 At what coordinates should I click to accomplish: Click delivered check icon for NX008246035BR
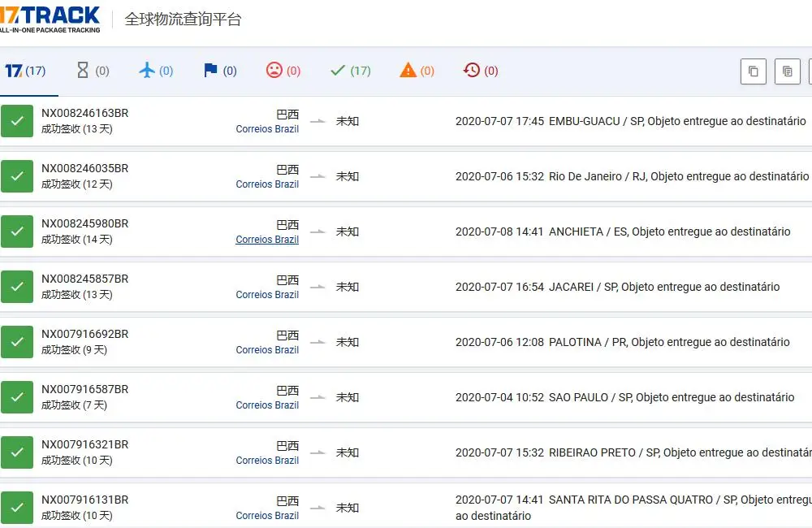[17, 176]
